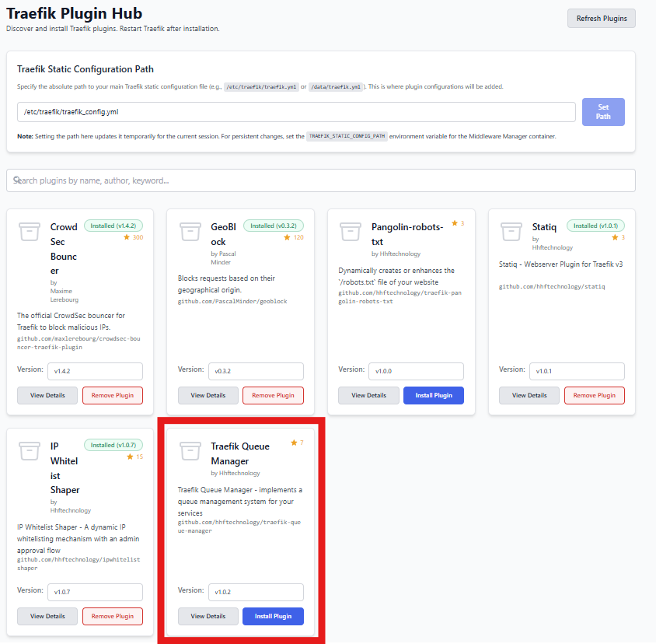Click the traefik-pangolin-robots-txt repository path

pos(400,297)
